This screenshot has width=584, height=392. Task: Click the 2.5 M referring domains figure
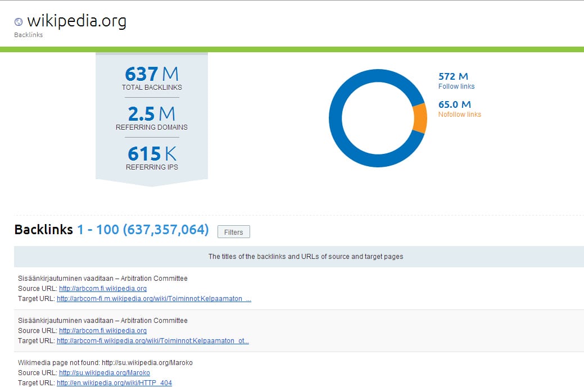[152, 113]
